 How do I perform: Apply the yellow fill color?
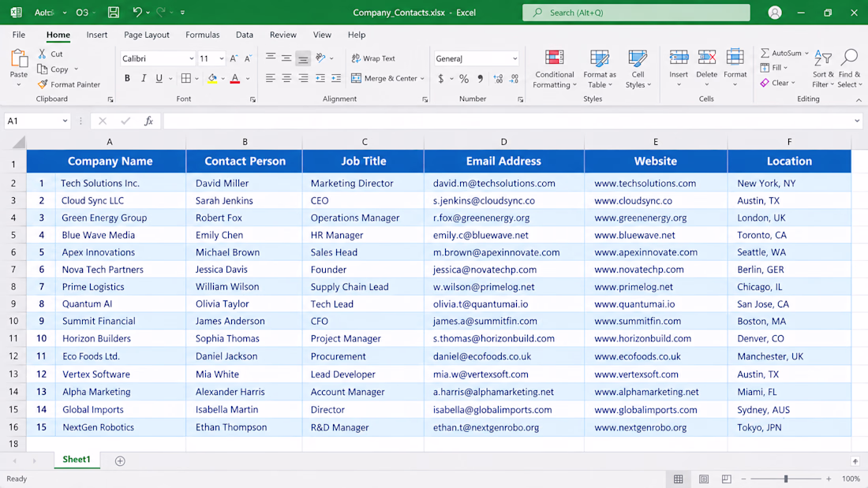(x=212, y=78)
